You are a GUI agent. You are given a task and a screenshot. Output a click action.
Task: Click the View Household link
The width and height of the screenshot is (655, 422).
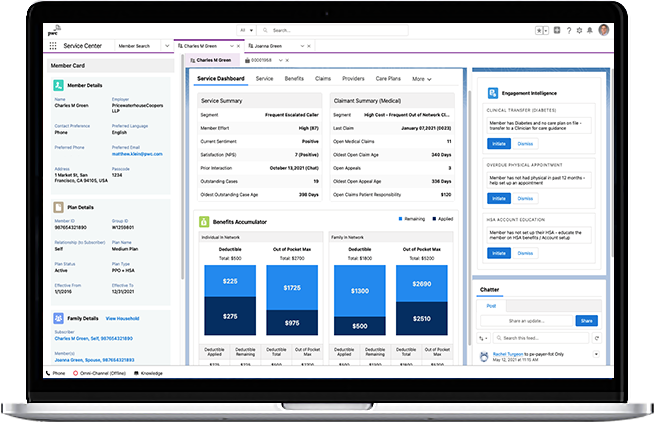122,318
